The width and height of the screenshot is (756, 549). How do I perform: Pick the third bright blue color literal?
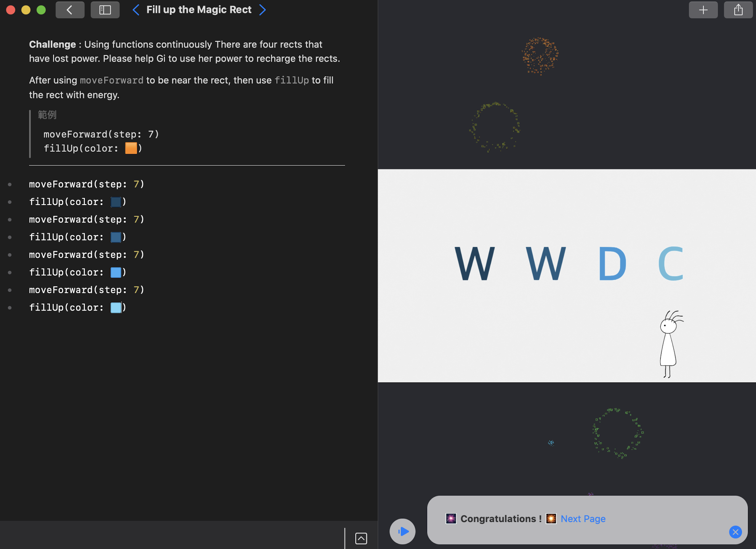tap(116, 272)
